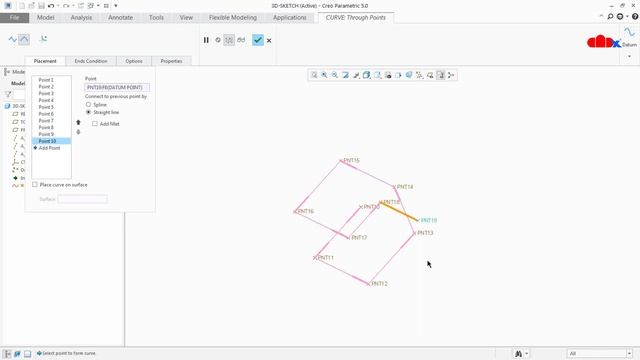Open the search magnifier icon at top right
The image size is (640, 360).
[610, 17]
